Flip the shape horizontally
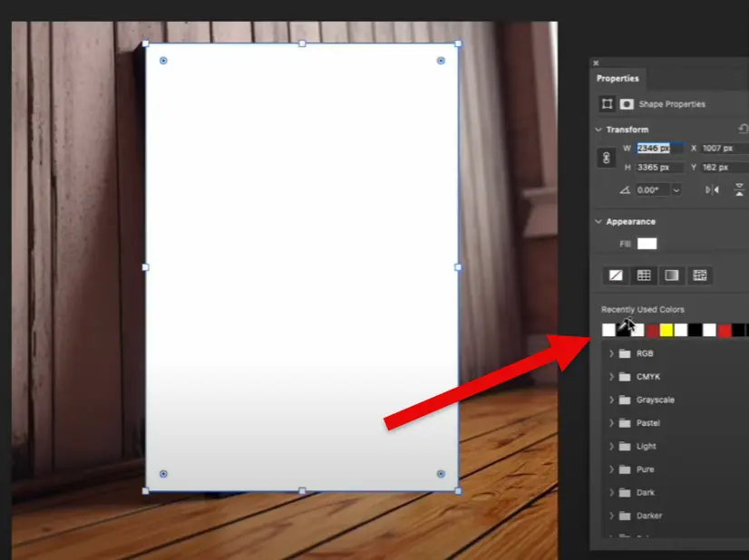Viewport: 749px width, 560px height. [713, 189]
